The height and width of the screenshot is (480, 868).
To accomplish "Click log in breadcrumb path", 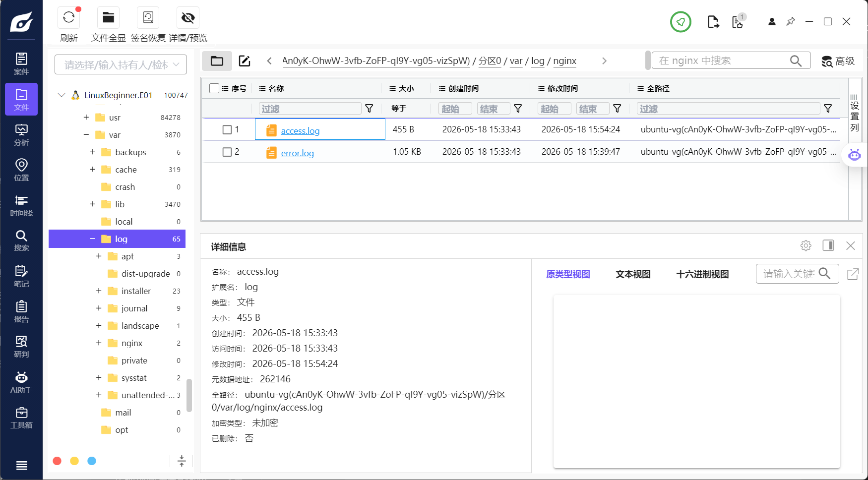I will point(538,61).
